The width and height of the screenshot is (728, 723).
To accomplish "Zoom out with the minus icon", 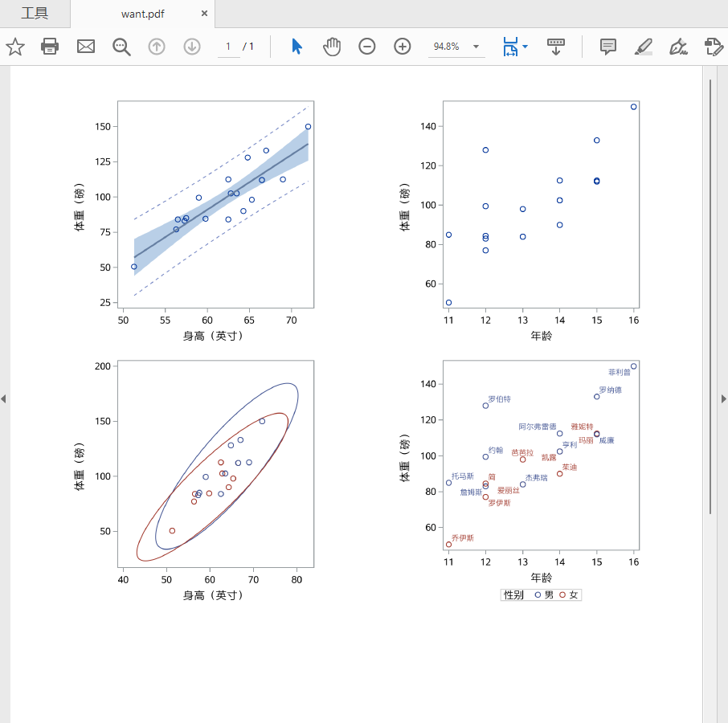I will [x=366, y=47].
